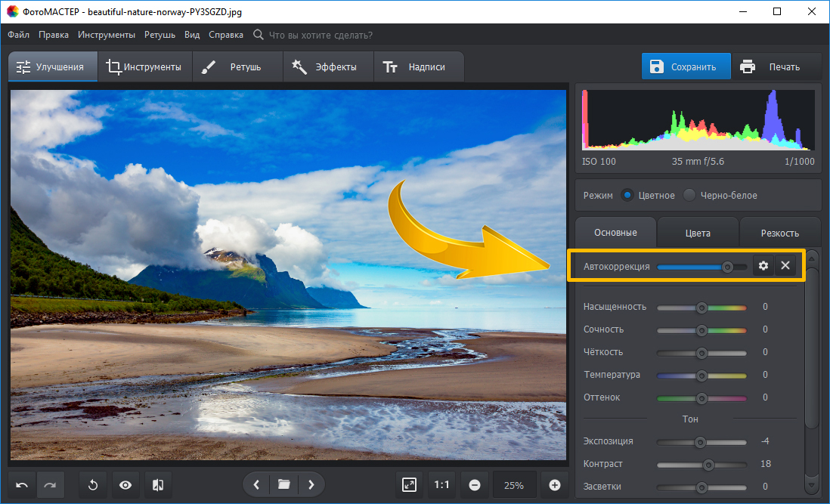830x504 pixels.
Task: Fit image to screen
Action: coord(409,485)
